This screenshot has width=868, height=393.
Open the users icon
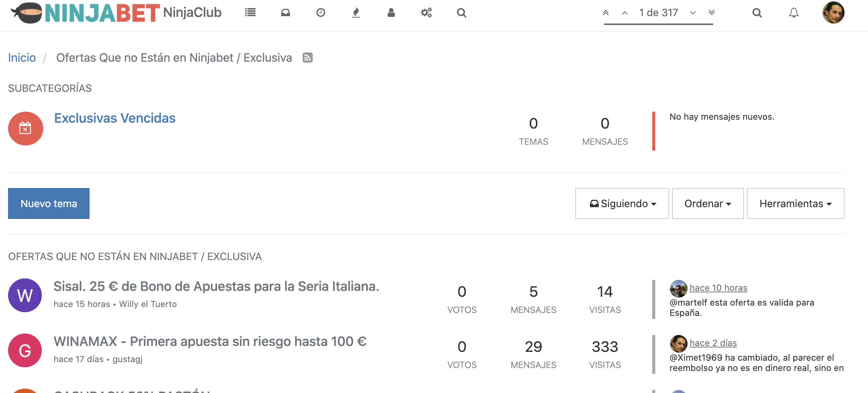391,13
